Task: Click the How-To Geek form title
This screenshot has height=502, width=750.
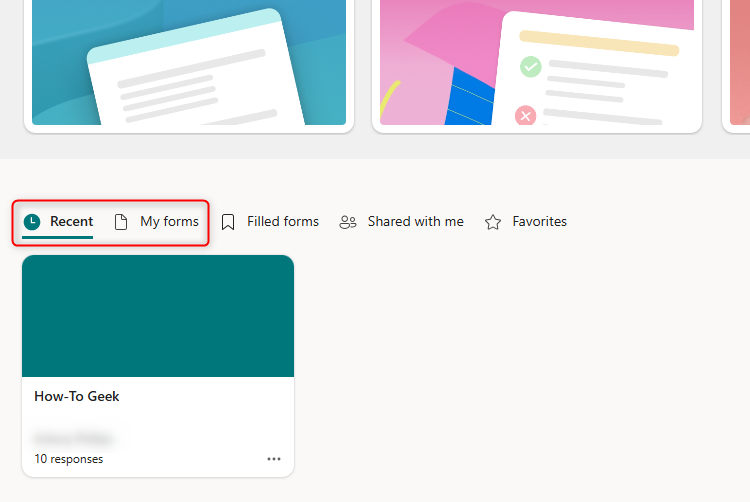Action: click(x=77, y=396)
